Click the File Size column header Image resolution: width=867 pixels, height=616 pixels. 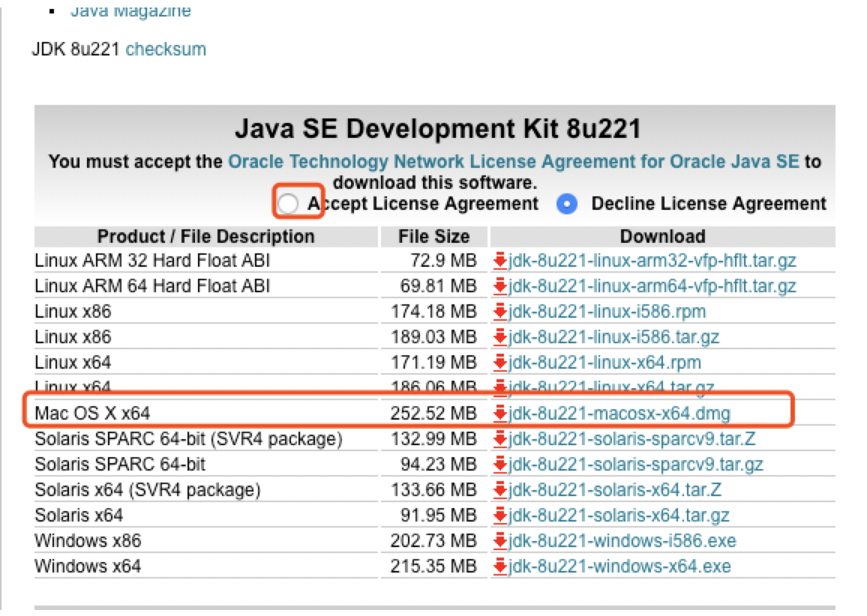[433, 237]
